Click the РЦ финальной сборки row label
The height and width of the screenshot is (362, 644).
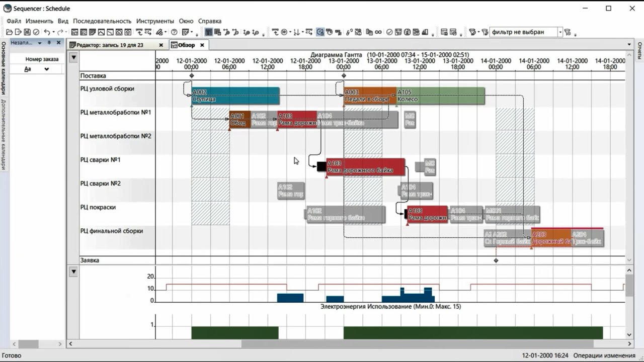tap(112, 231)
